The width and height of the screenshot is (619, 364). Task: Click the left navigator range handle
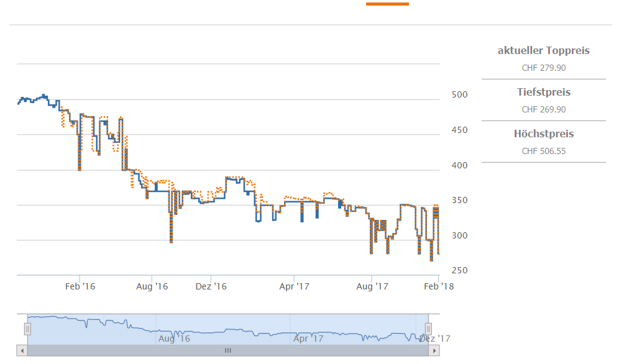point(27,329)
